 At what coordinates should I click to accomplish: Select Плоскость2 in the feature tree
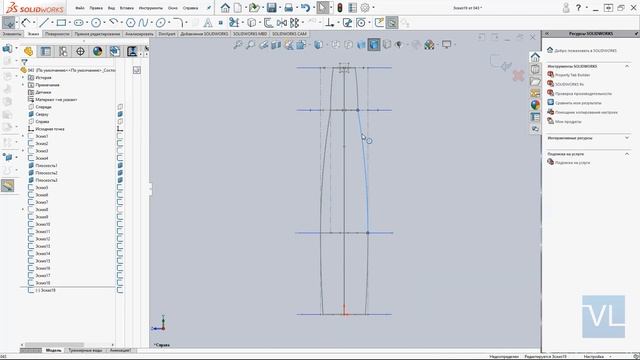click(x=46, y=173)
